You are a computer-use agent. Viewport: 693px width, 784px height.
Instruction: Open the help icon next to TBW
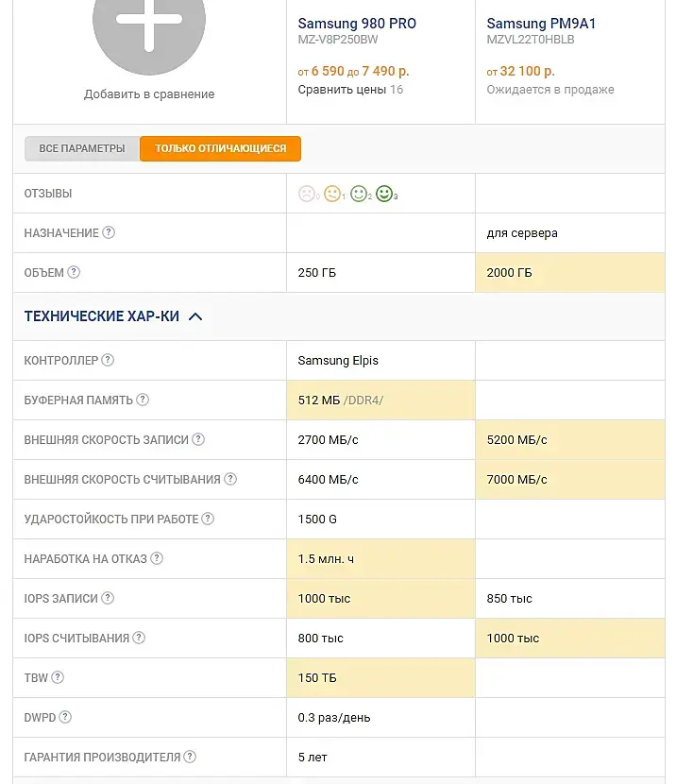click(x=58, y=677)
